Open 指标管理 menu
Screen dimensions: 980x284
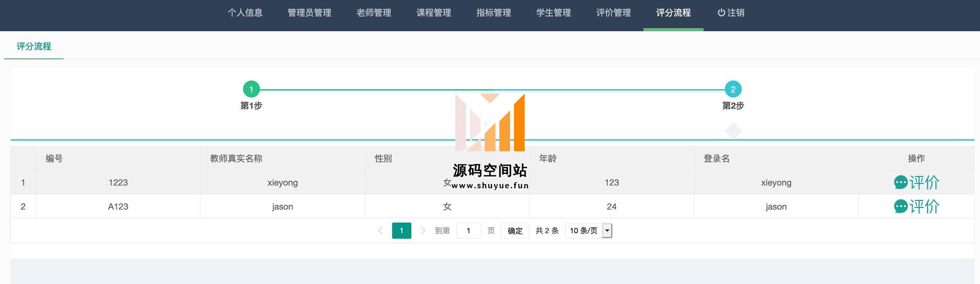493,13
